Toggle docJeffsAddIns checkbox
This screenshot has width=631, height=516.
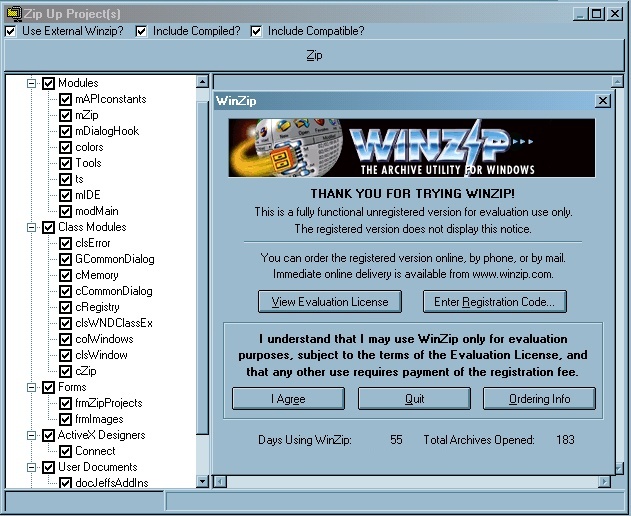pyautogui.click(x=65, y=483)
